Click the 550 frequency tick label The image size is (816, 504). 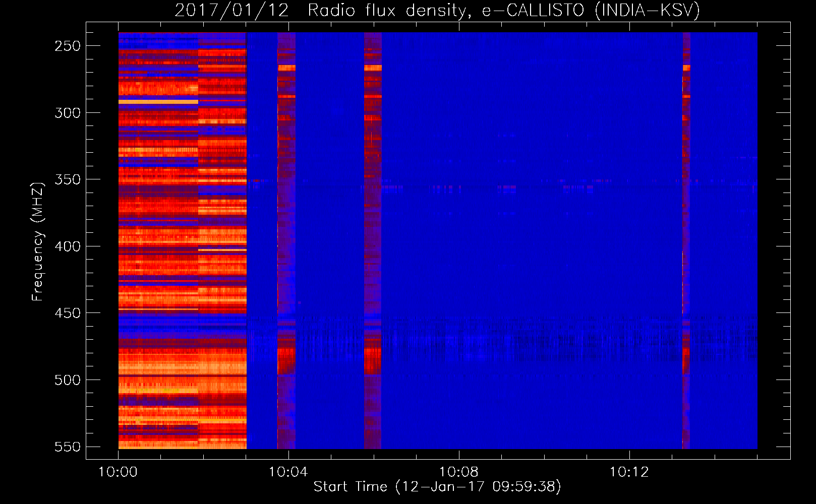point(68,447)
